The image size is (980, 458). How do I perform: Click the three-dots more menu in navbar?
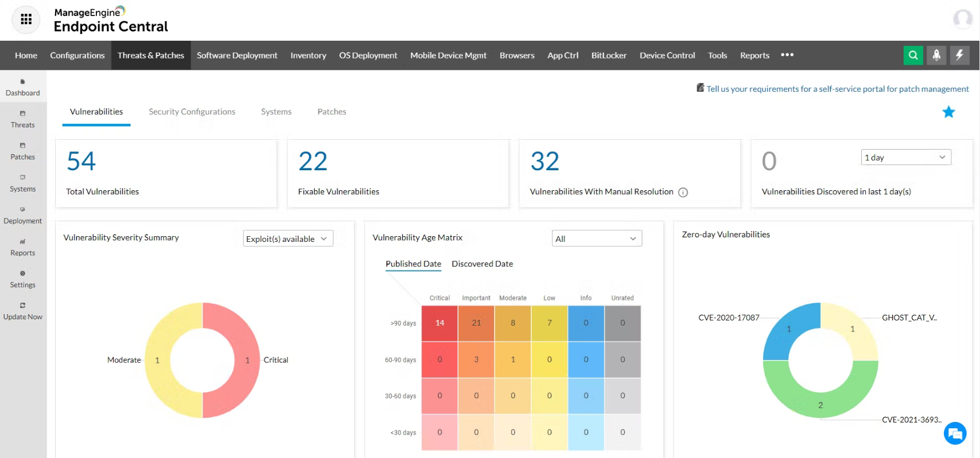787,55
